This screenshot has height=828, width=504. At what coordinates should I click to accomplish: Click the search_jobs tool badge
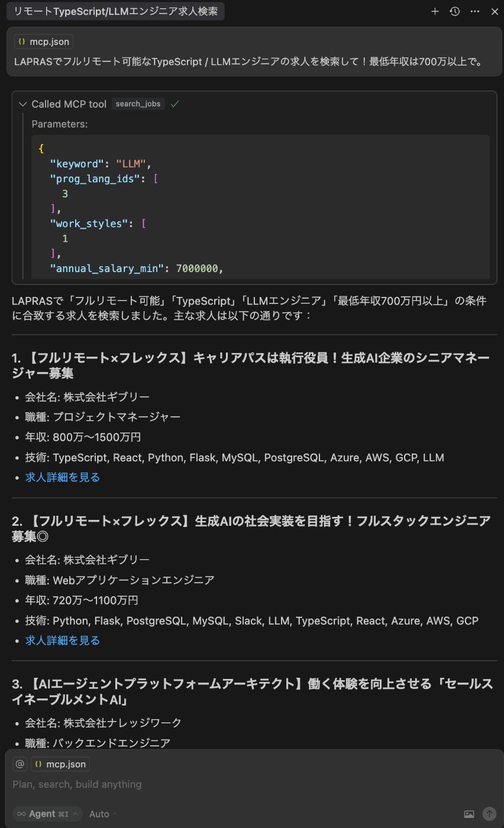click(138, 104)
